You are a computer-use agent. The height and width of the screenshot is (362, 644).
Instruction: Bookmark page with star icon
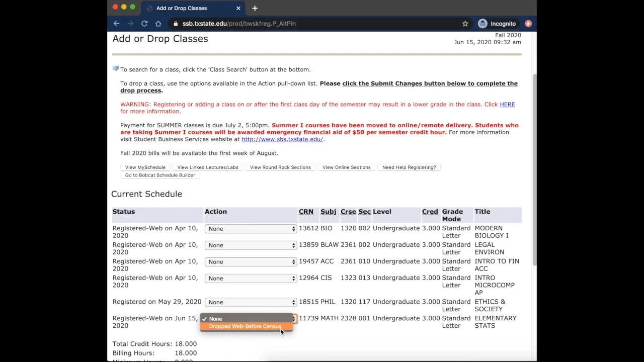[465, 24]
